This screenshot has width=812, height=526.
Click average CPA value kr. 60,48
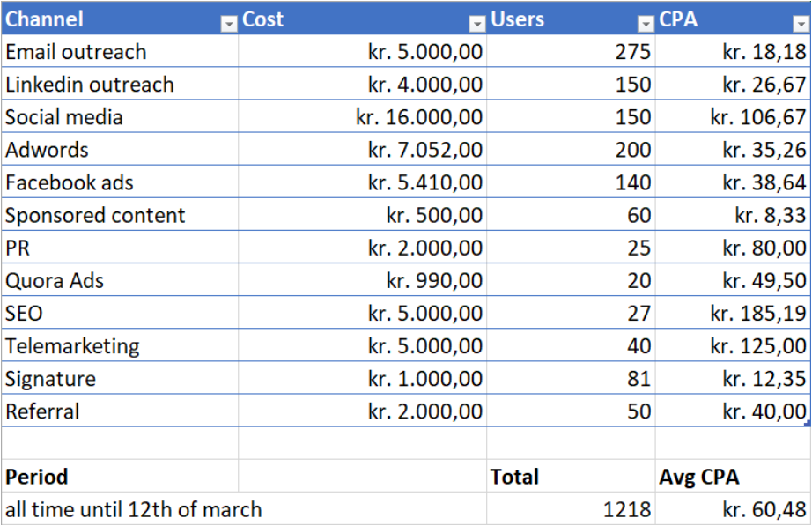coord(733,508)
